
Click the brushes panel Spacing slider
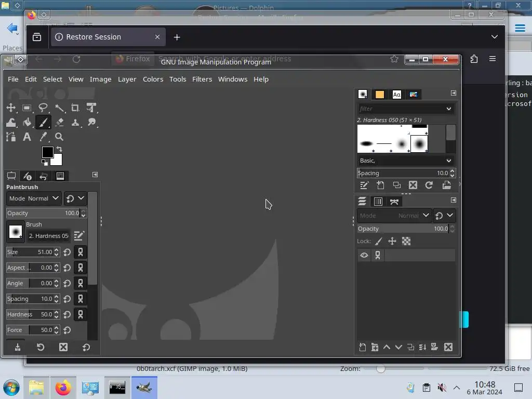coord(403,173)
